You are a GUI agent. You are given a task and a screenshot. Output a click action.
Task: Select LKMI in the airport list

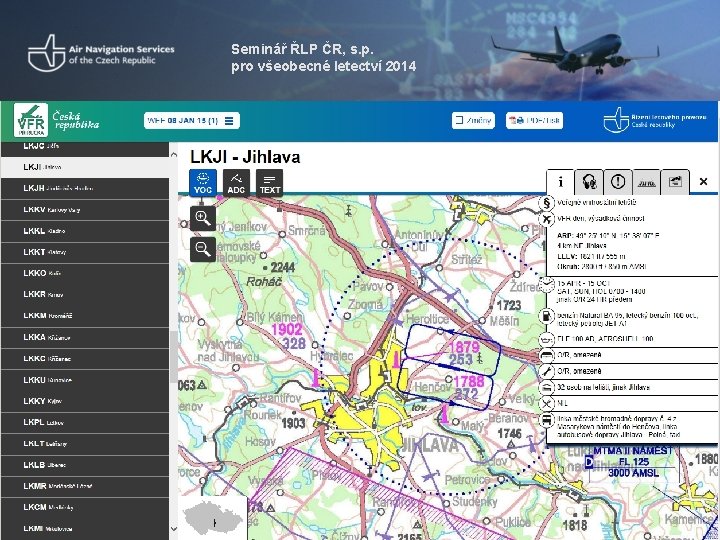[x=85, y=529]
